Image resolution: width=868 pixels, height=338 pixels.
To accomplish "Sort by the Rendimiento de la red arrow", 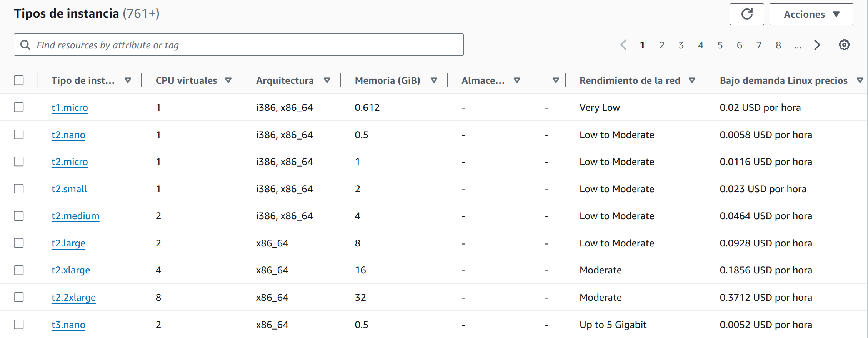I will coord(692,80).
